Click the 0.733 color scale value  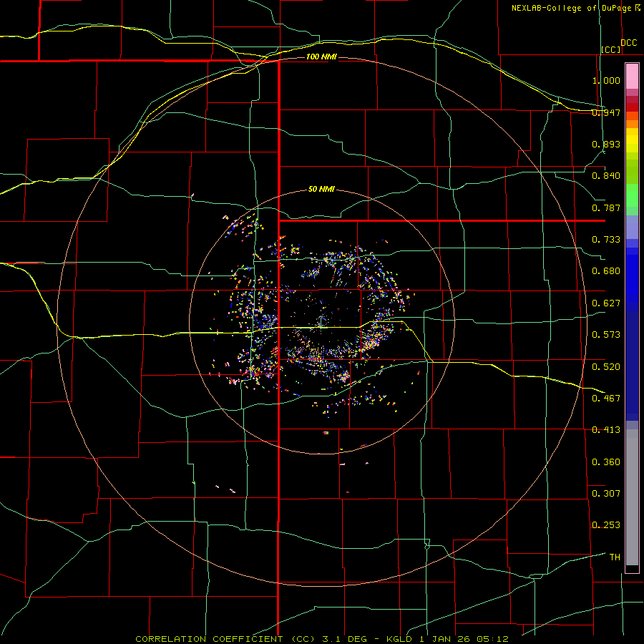tap(606, 240)
